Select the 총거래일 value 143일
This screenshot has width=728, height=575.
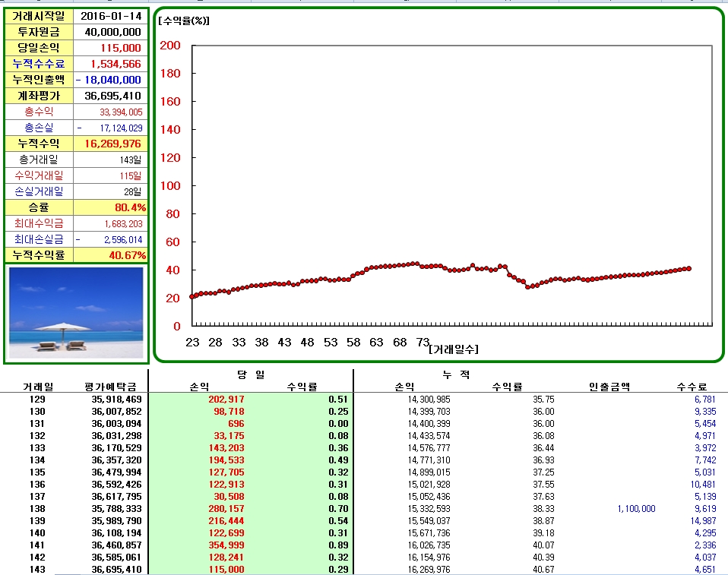click(x=111, y=160)
